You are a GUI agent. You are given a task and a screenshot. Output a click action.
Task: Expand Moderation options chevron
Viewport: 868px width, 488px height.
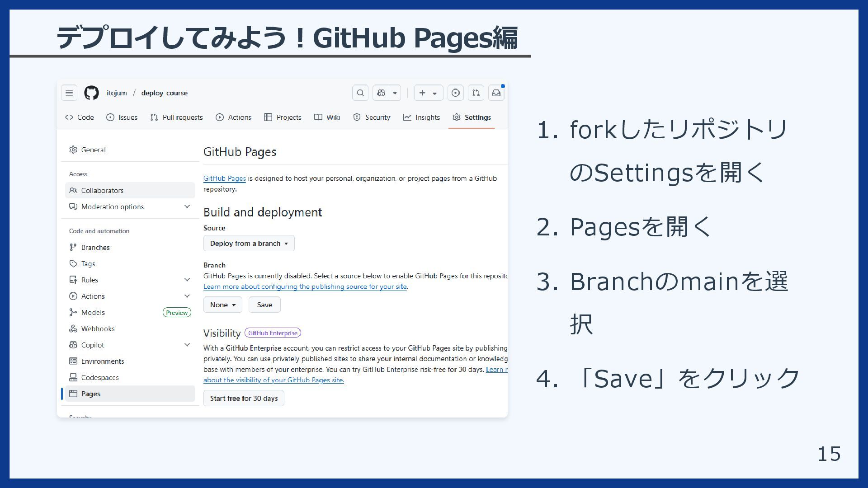tap(187, 207)
